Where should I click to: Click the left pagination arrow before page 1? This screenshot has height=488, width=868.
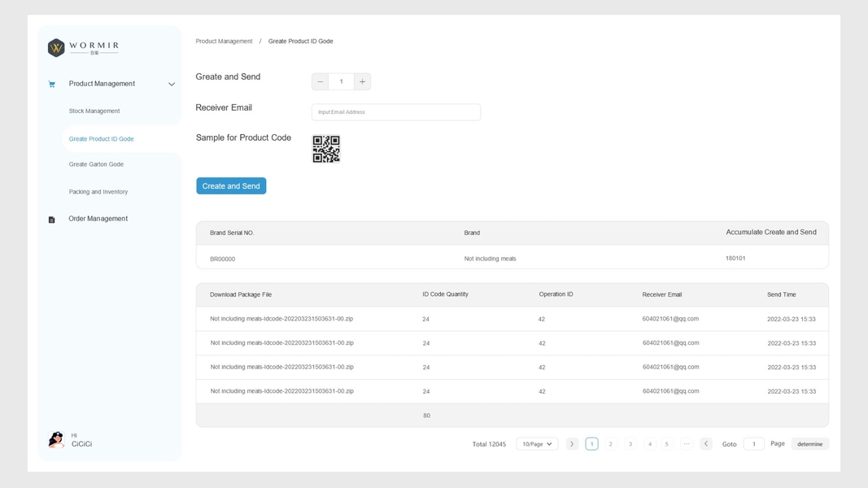(x=572, y=444)
